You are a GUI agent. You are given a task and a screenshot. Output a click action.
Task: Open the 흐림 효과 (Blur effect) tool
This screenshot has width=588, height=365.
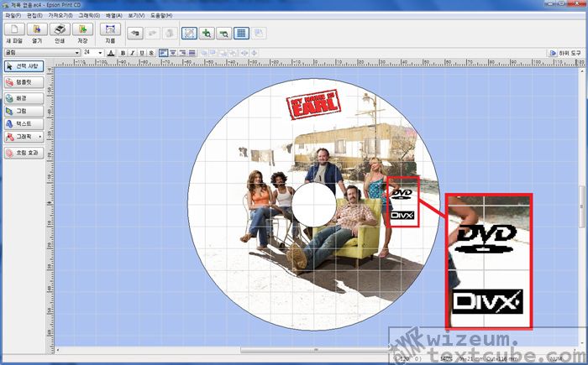[24, 153]
